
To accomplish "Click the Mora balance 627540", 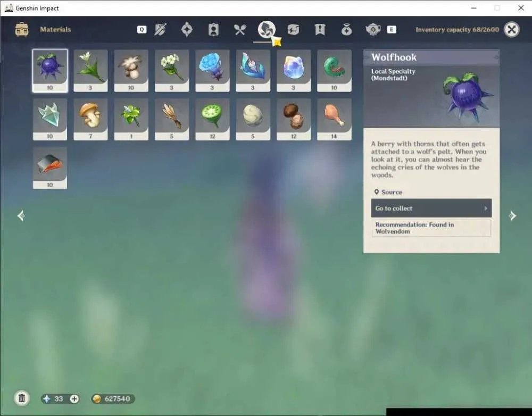I will coord(113,398).
